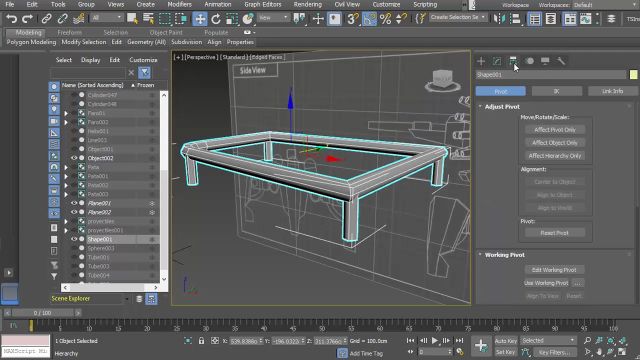This screenshot has width=640, height=360.
Task: Expand the Faro01 tree item
Action: 66,113
